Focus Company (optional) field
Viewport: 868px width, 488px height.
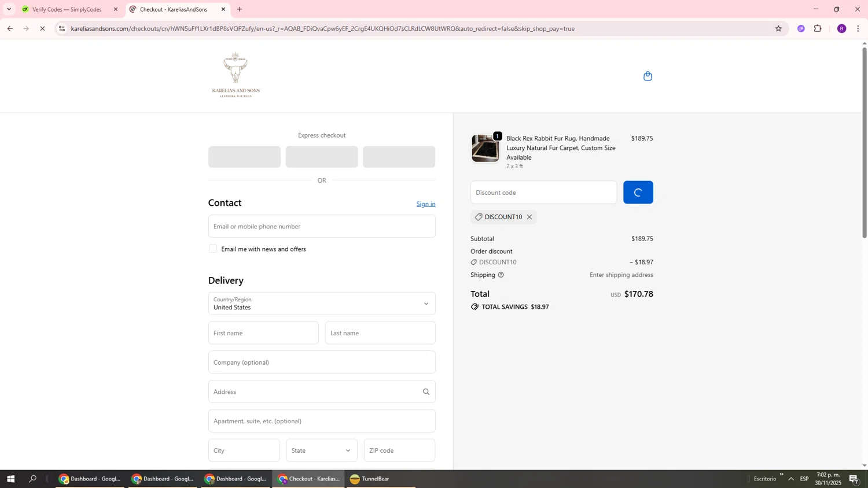click(x=322, y=362)
